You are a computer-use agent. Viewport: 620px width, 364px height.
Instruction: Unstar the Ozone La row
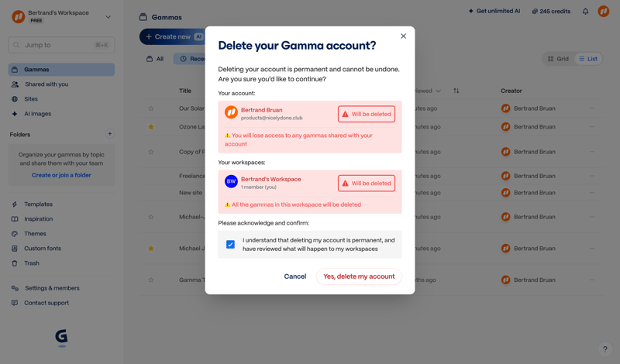pyautogui.click(x=151, y=127)
